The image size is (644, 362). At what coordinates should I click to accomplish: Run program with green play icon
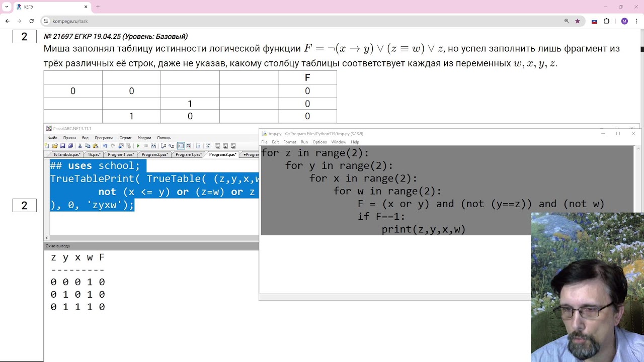pyautogui.click(x=138, y=146)
